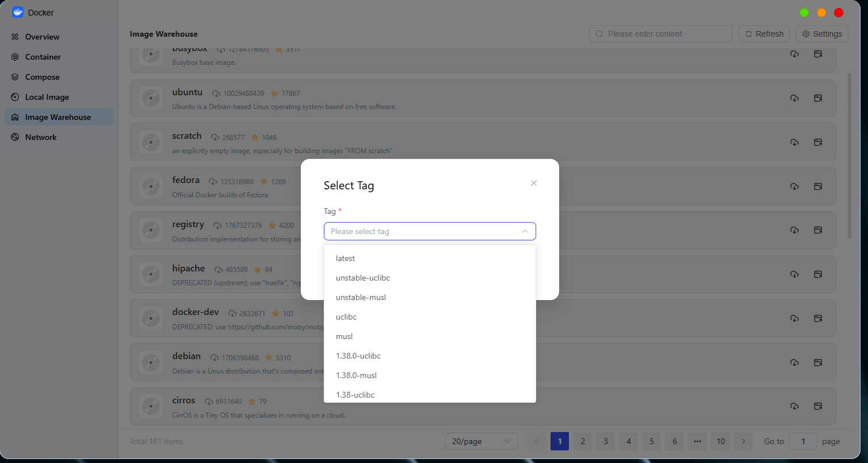Open the details icon for cirros
This screenshot has width=868, height=463.
(x=818, y=406)
